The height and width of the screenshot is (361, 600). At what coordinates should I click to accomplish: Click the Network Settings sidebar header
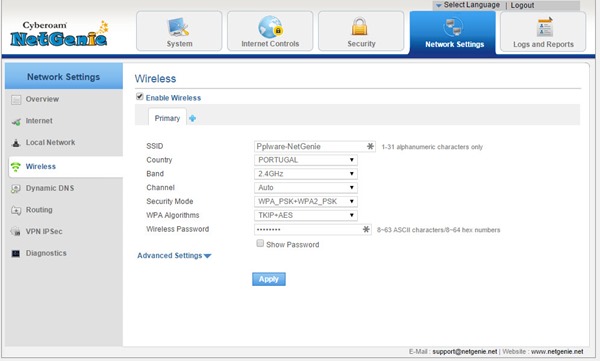pyautogui.click(x=64, y=77)
